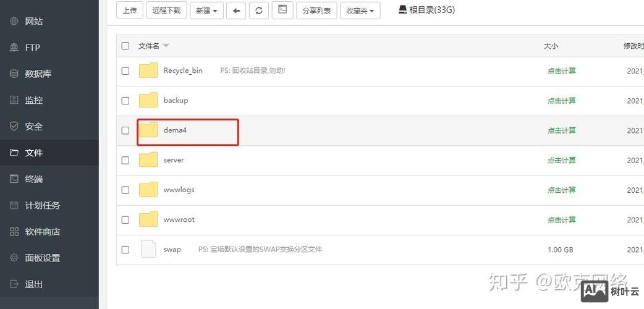The width and height of the screenshot is (644, 309).
Task: Click the 网站 globe icon in sidebar
Action: [14, 22]
